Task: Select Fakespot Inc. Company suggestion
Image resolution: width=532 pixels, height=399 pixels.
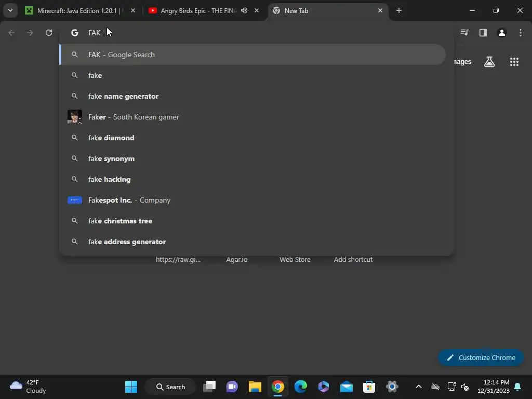Action: 253,200
